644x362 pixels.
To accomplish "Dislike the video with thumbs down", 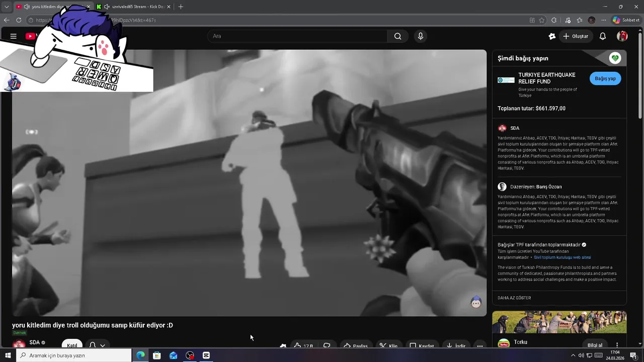I will 327,346.
